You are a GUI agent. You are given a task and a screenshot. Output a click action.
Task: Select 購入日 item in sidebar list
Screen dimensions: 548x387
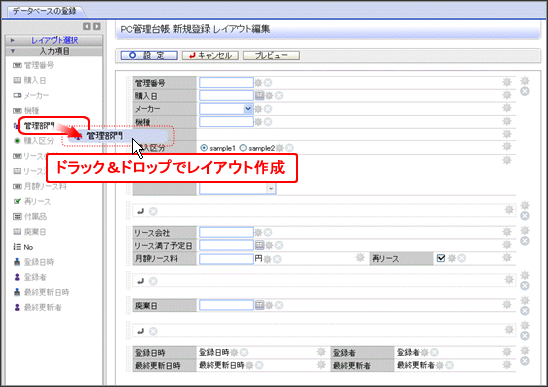pyautogui.click(x=30, y=80)
